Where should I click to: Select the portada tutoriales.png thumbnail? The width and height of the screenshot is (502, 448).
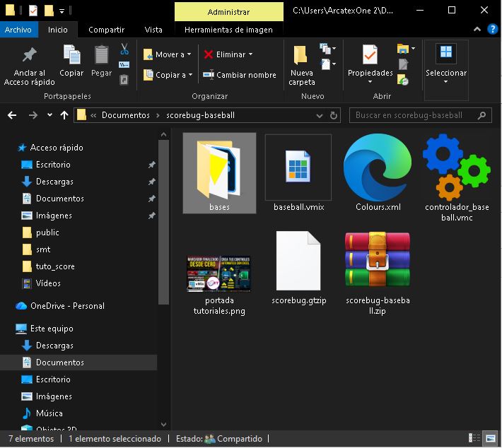pyautogui.click(x=219, y=285)
